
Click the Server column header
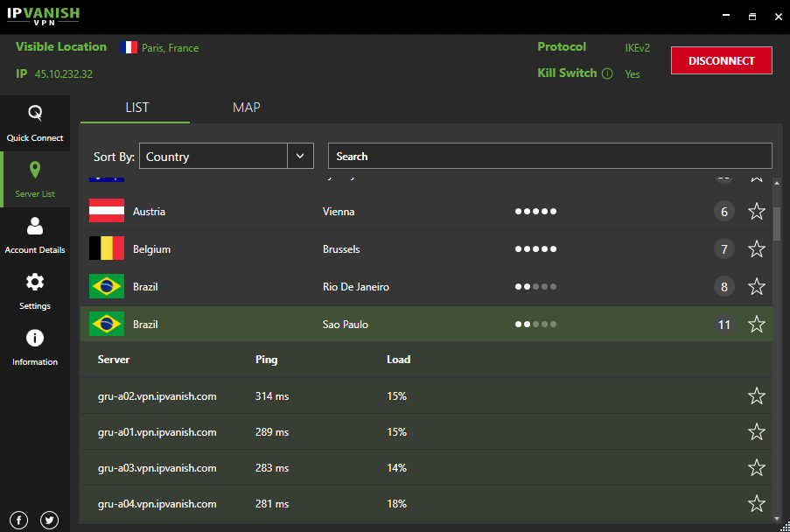[x=114, y=360]
